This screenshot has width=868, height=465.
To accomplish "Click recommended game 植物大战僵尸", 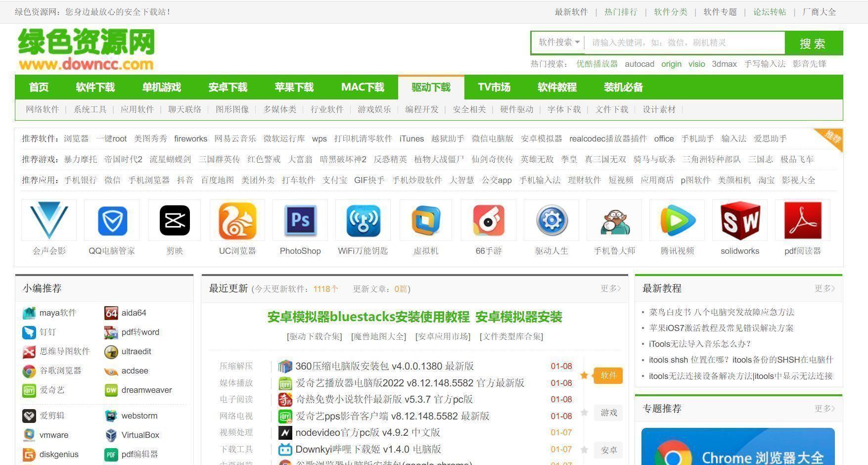I will pos(439,159).
